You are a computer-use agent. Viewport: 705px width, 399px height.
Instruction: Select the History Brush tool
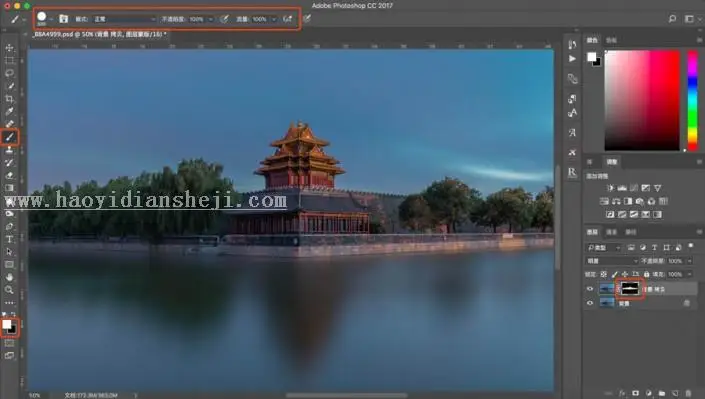[x=9, y=162]
